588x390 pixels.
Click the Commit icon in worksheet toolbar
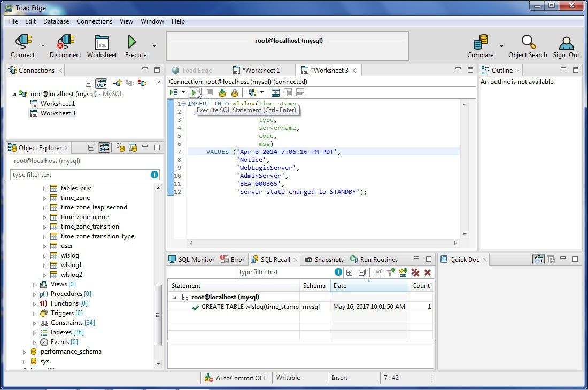click(222, 92)
